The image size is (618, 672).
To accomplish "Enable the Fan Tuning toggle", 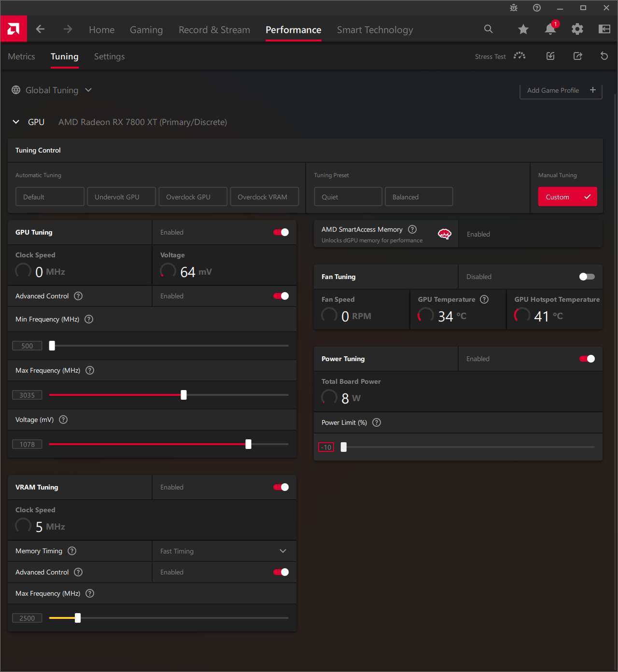I will click(587, 277).
